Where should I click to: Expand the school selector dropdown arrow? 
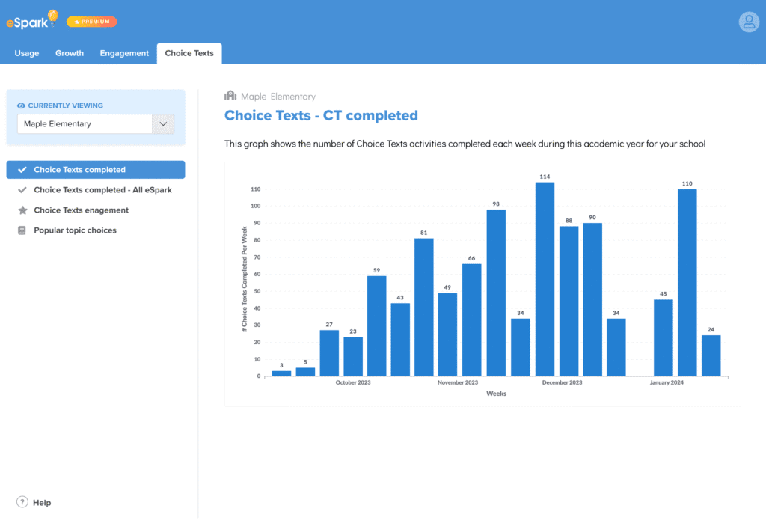click(163, 124)
